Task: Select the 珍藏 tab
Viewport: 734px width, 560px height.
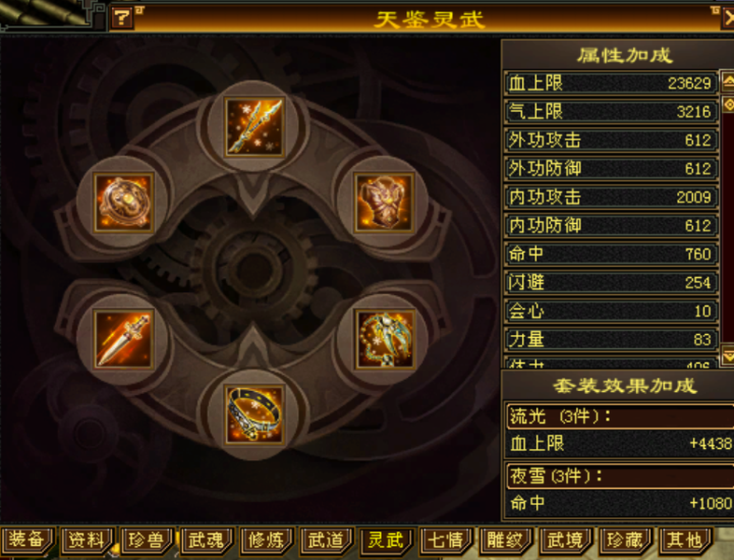Action: pos(626,540)
